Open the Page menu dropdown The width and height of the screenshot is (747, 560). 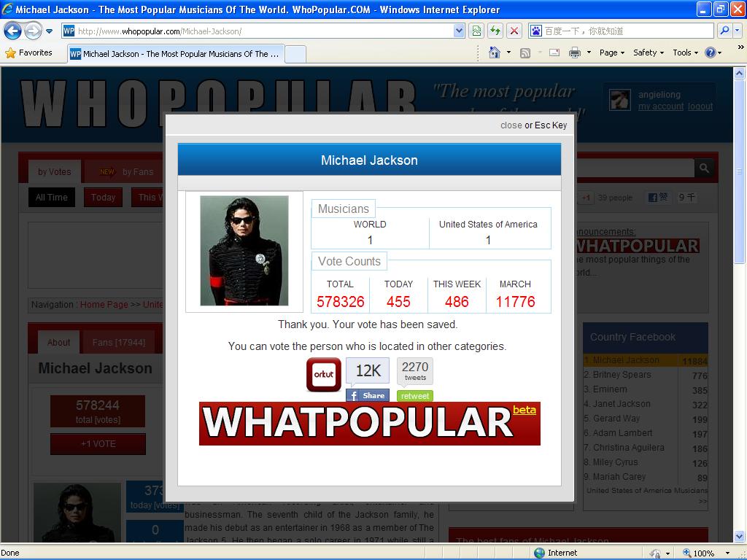click(611, 52)
